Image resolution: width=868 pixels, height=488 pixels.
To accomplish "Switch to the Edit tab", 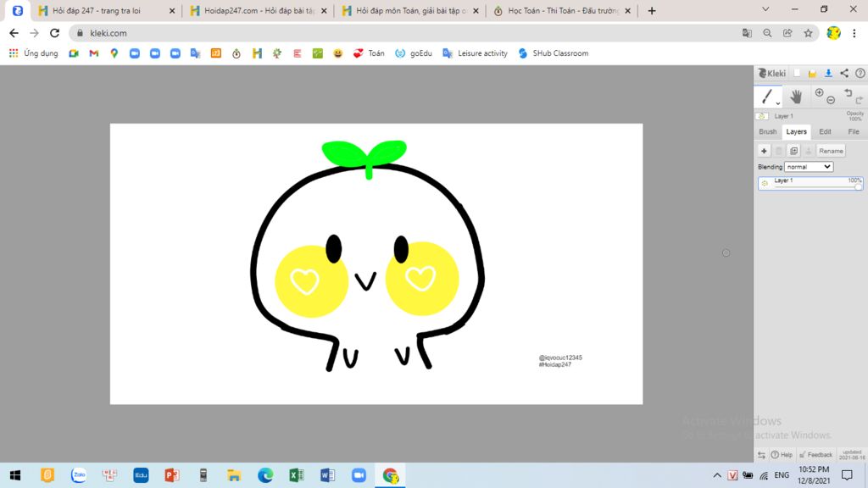I will (825, 131).
